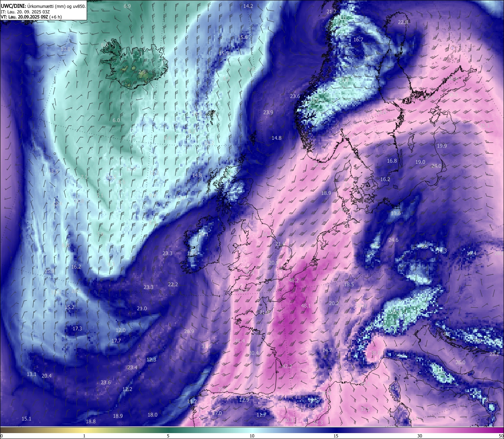Select the 42.2 value label
This screenshot has width=504, height=439.
[x=287, y=366]
